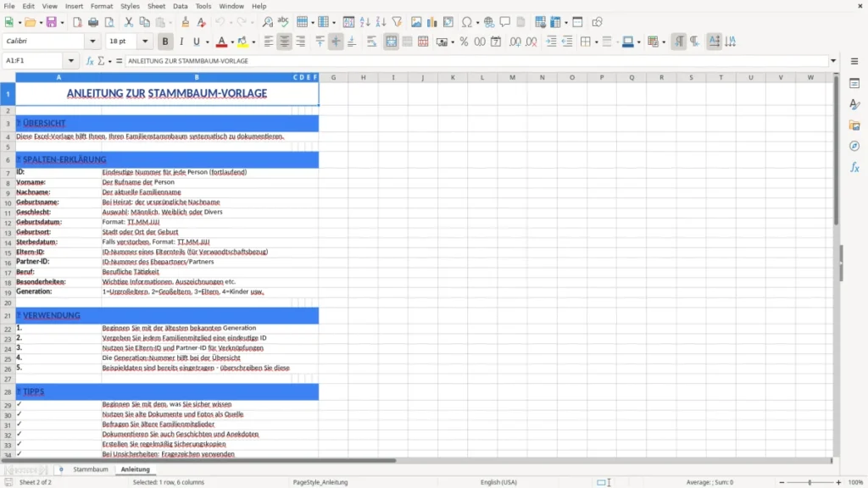Screen dimensions: 868x488
Task: Open the Select Function sigma dropdown arrow
Action: tap(109, 61)
